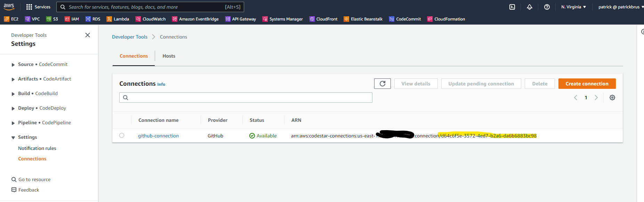Open the patrick account menu

(621, 7)
